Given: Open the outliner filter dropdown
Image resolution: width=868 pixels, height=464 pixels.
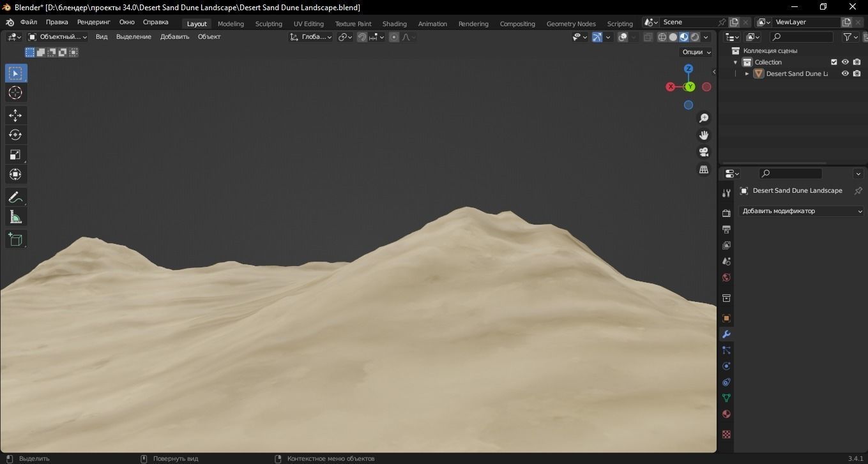Looking at the screenshot, I should click(851, 37).
